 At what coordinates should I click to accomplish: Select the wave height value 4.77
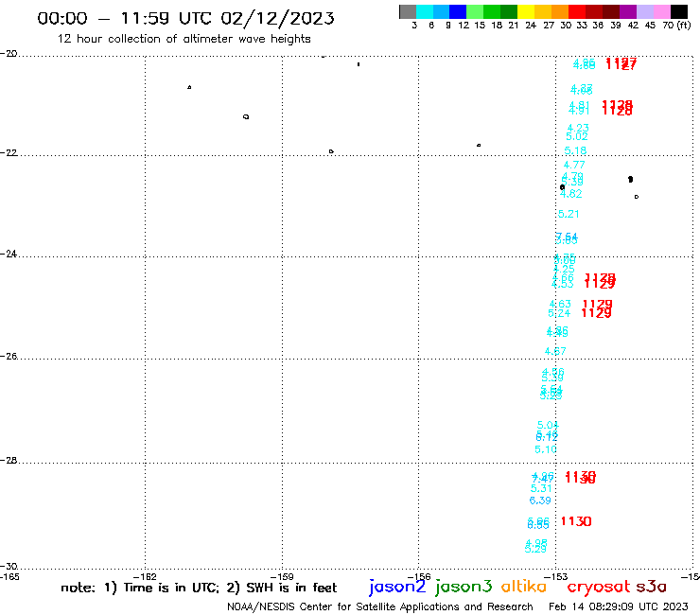[x=574, y=165]
